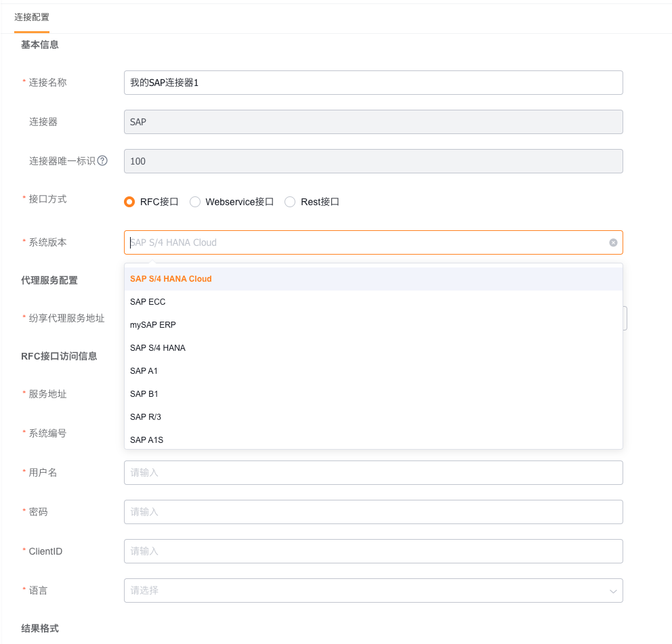Screen dimensions: 672x644
Task: Select SAP A1S option
Action: [x=373, y=440]
